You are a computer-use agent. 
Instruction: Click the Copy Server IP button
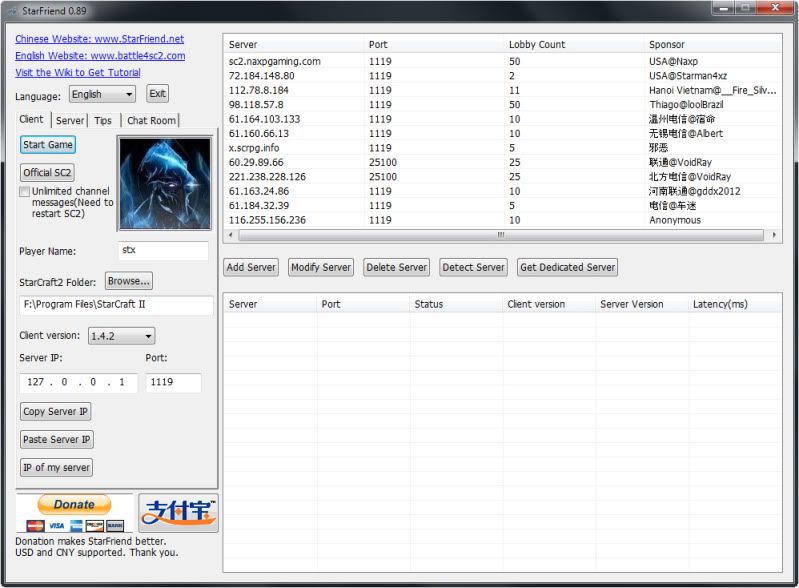56,411
